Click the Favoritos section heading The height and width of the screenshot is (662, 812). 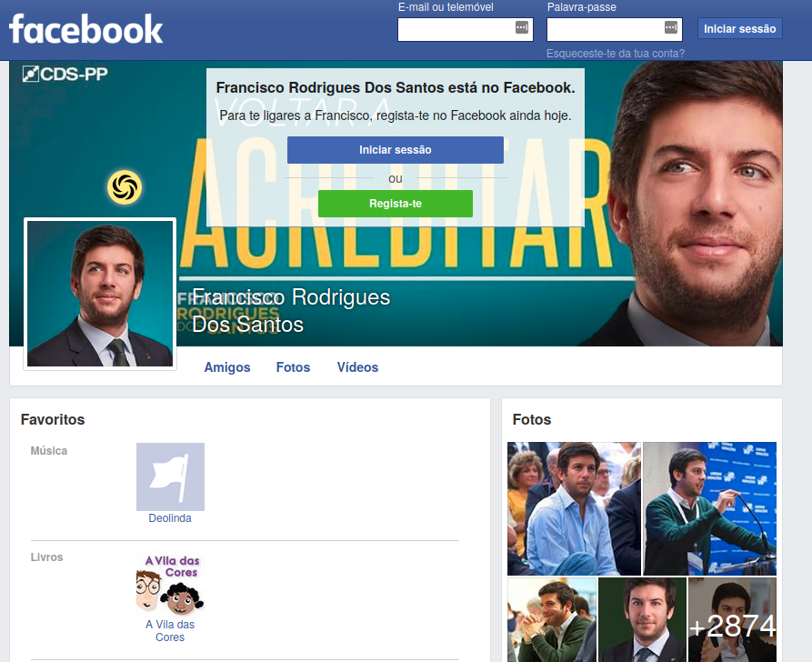53,419
